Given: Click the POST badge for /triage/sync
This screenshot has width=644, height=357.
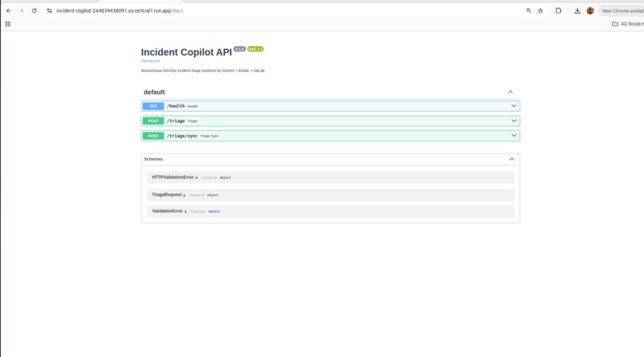Looking at the screenshot, I should click(153, 136).
